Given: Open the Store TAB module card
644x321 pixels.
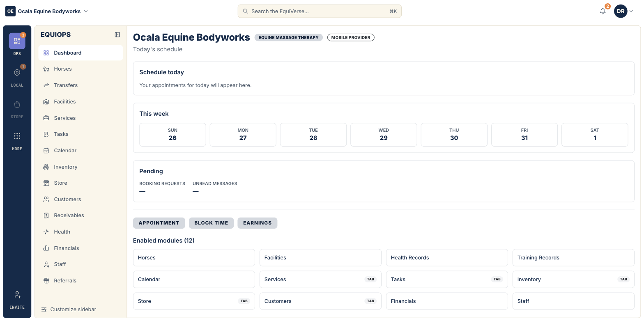Looking at the screenshot, I should click(x=194, y=301).
